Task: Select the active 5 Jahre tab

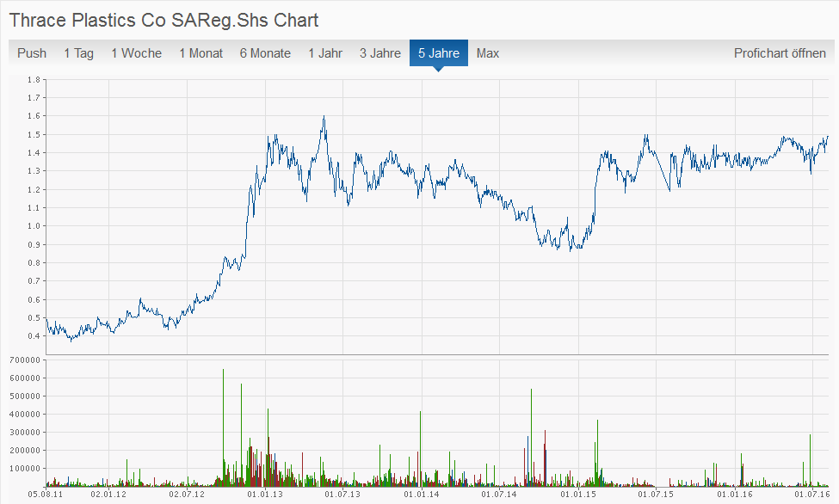Action: (x=439, y=53)
